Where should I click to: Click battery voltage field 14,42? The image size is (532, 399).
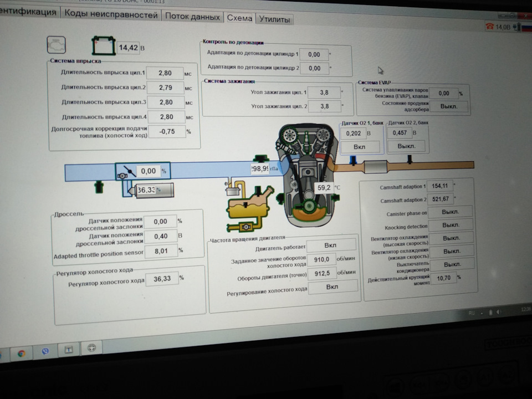click(x=128, y=48)
